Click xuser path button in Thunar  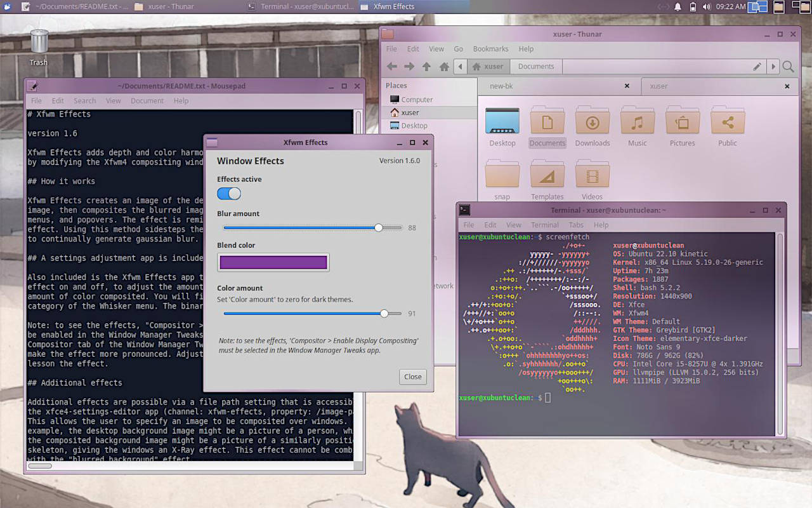(x=487, y=66)
